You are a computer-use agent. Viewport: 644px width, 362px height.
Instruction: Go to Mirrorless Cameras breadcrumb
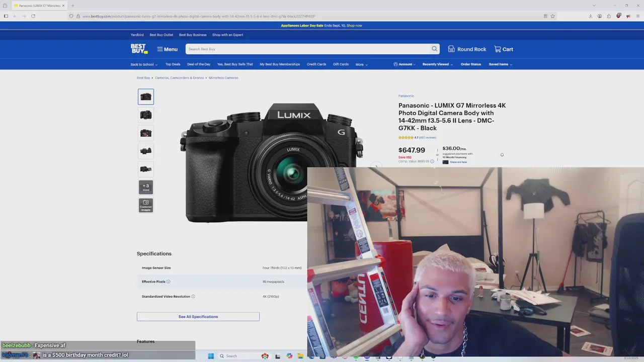click(223, 78)
